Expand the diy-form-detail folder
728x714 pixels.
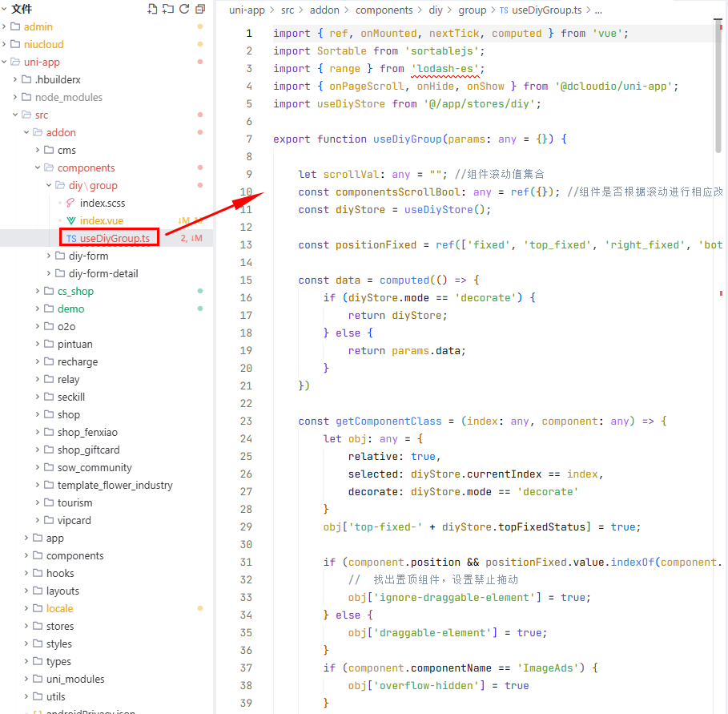point(103,273)
